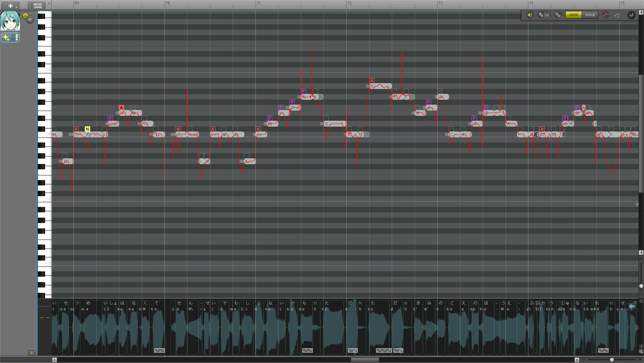Click the P/S note marker icon
Image resolution: width=644 pixels, height=363 pixels.
pyautogui.click(x=558, y=15)
